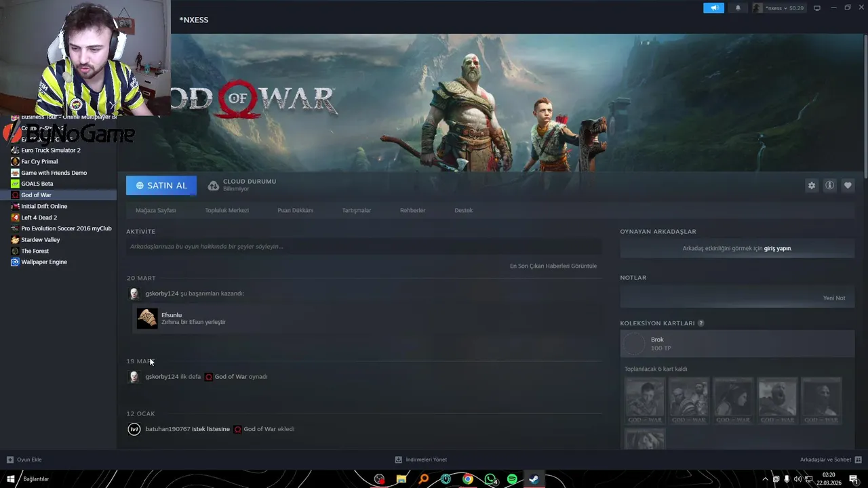Click the giriş yapın link
This screenshot has width=868, height=488.
[x=777, y=249]
